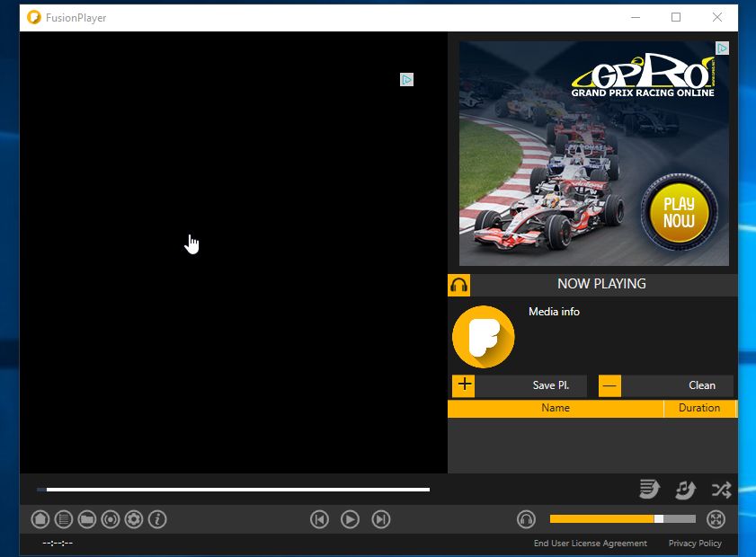Image resolution: width=756 pixels, height=557 pixels.
Task: Seek on the white progress bar
Action: click(x=234, y=490)
